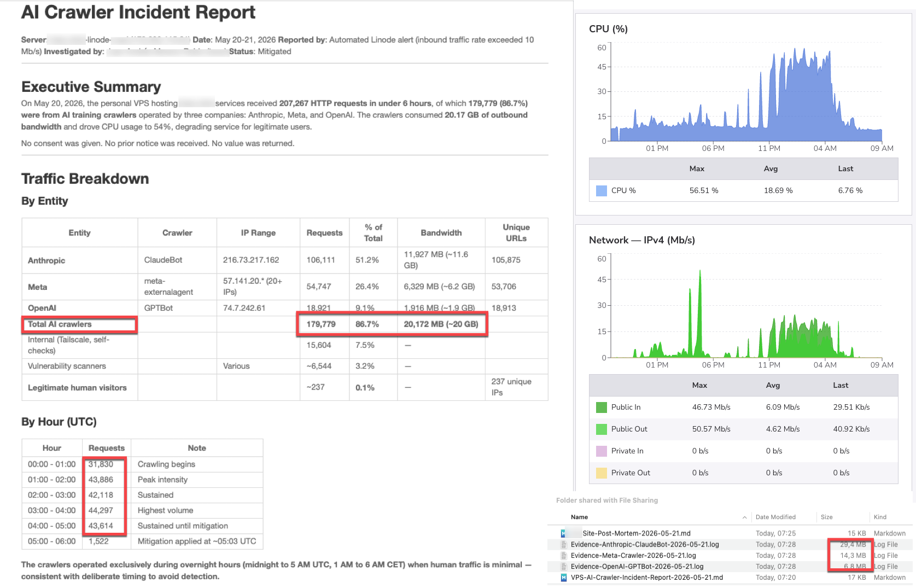The image size is (916, 588).
Task: Click the meta-externalagent crawler cell
Action: coord(177,287)
